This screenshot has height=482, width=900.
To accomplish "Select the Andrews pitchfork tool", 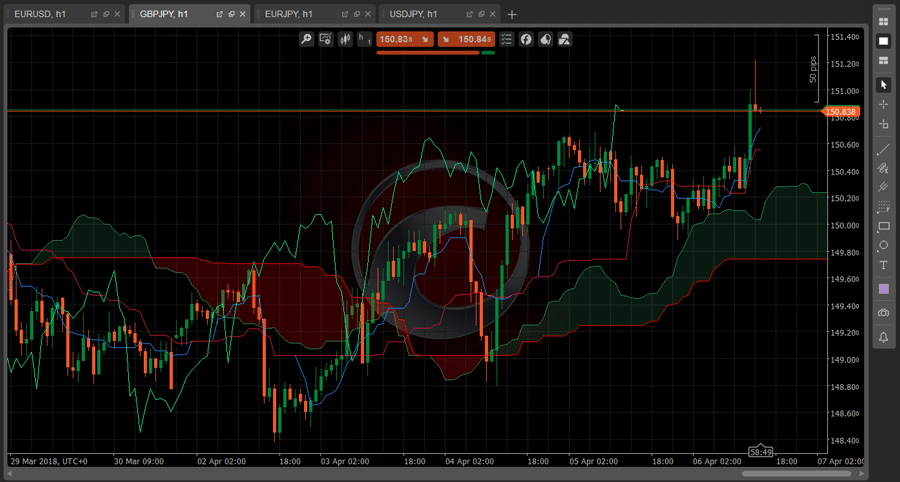I will click(883, 187).
